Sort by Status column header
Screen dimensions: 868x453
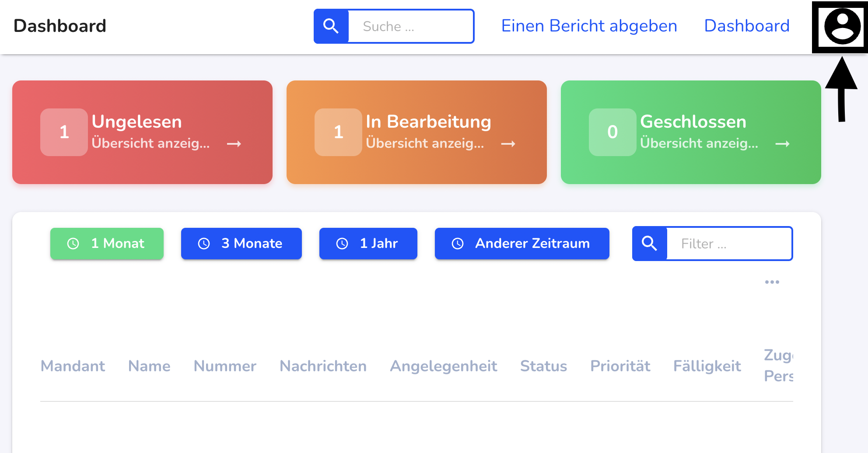point(543,366)
